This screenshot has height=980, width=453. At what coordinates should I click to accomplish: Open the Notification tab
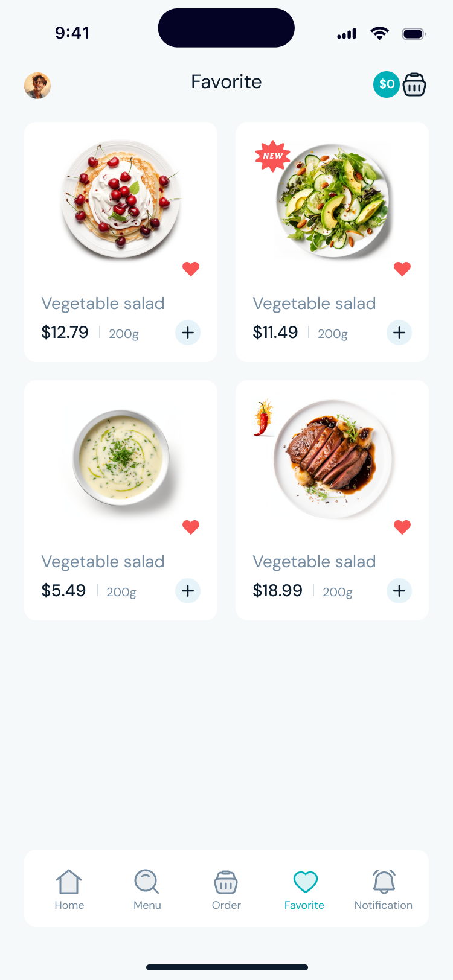(384, 889)
